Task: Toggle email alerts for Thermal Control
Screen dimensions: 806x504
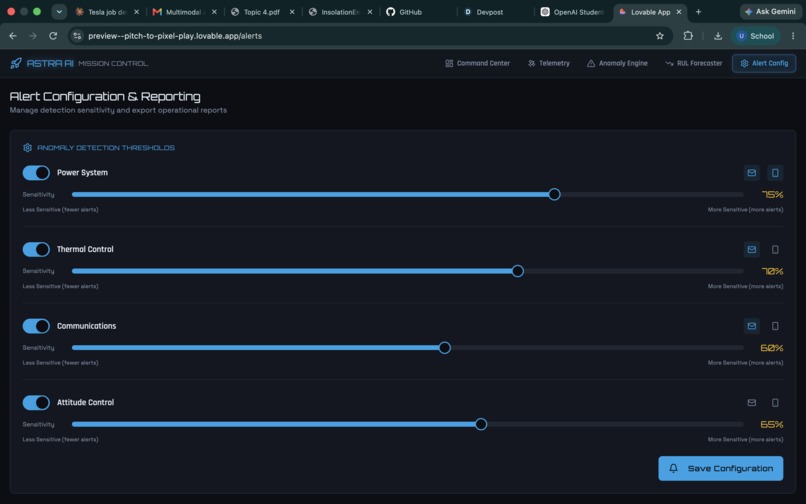Action: (x=752, y=249)
